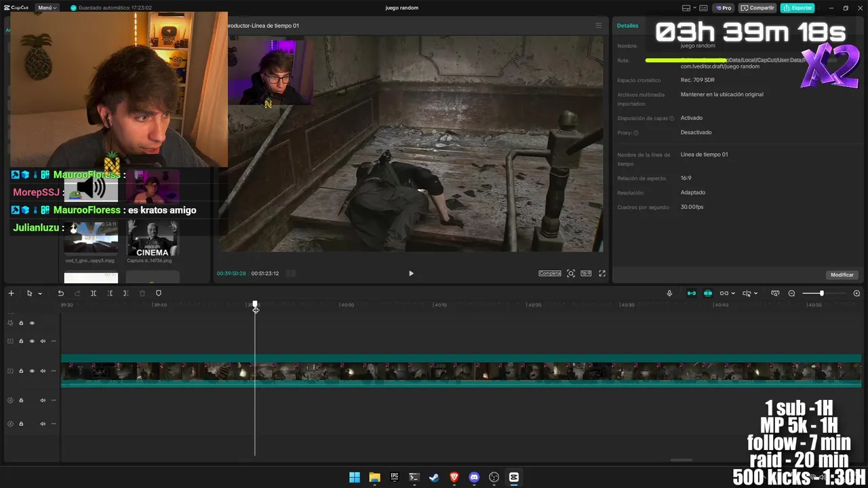Select the Captura d...14736.png media thumbnail
The width and height of the screenshot is (868, 488).
(153, 238)
